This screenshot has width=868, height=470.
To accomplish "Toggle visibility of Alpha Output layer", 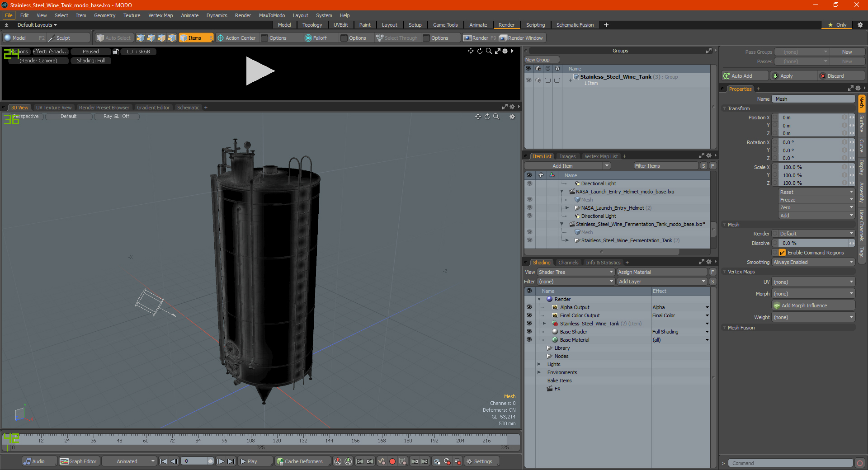I will (x=529, y=307).
